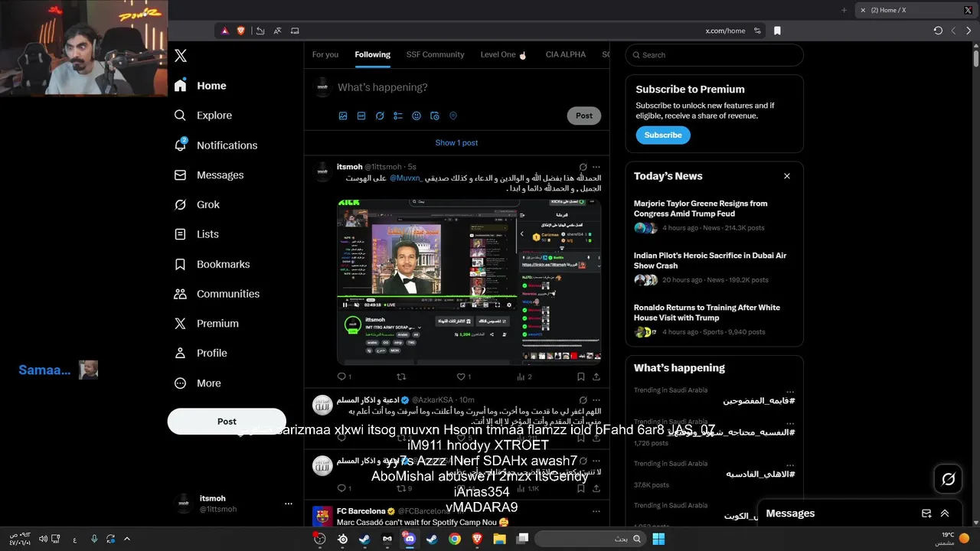Click the @Muvxn_ mention link
The height and width of the screenshot is (551, 980).
tap(406, 178)
